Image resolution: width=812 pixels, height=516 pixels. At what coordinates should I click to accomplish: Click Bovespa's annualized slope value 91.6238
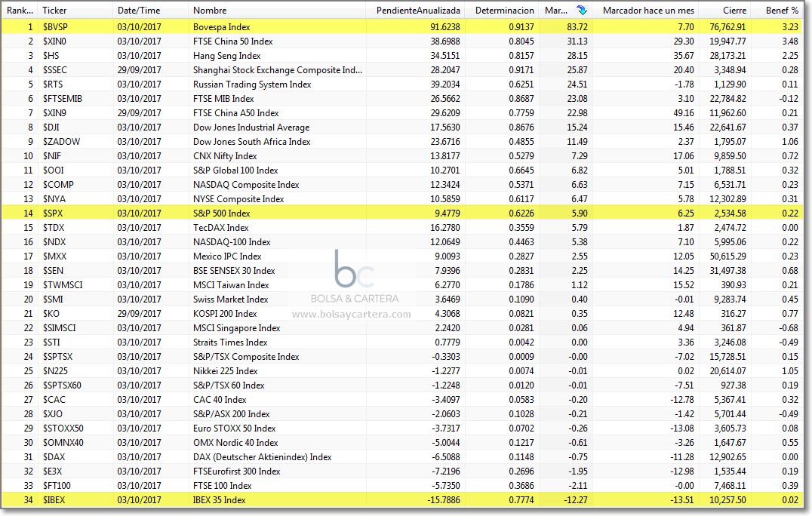click(444, 27)
